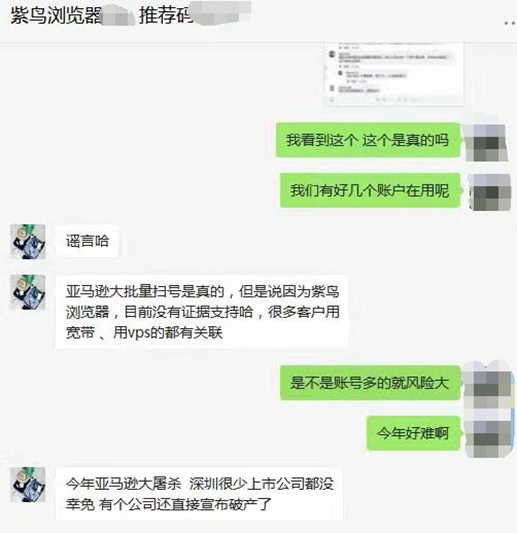The width and height of the screenshot is (517, 533).
Task: Open the shared screenshot image thumbnail
Action: (x=394, y=74)
